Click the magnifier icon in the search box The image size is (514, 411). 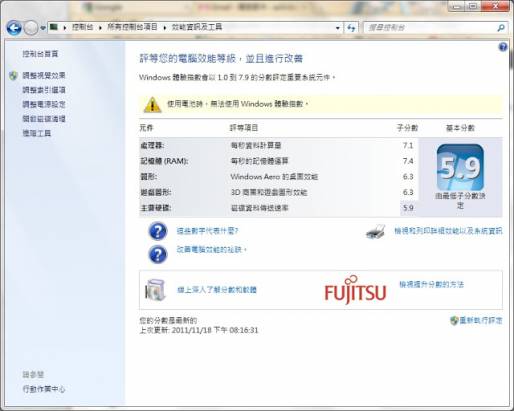coord(501,28)
